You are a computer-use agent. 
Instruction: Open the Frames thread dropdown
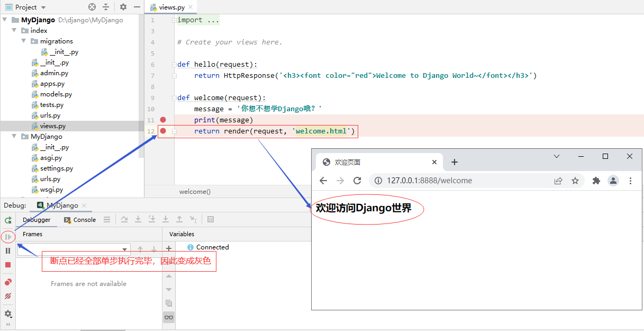(74, 249)
